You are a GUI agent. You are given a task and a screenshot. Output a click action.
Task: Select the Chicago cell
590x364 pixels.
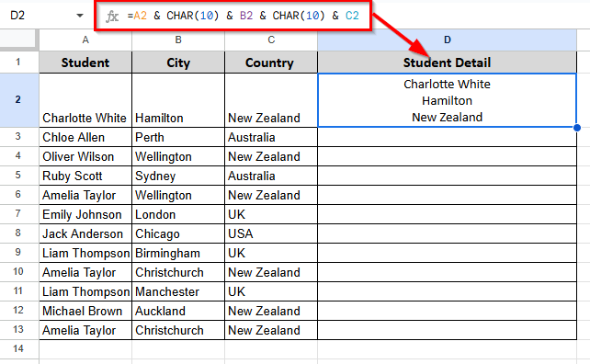(x=178, y=233)
